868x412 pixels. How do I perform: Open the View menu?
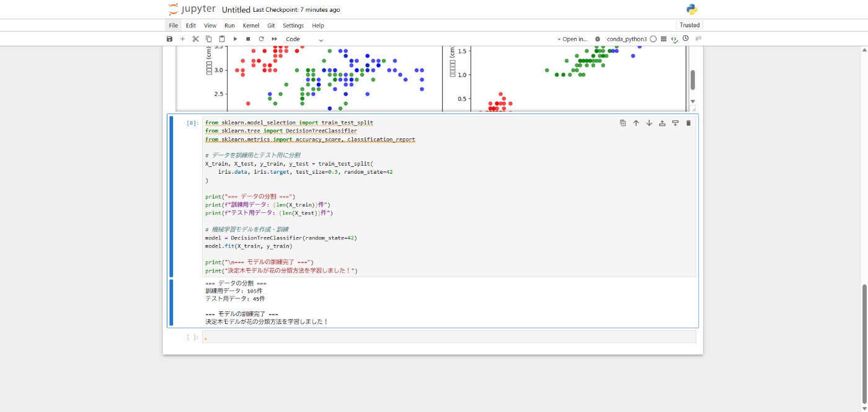coord(210,25)
